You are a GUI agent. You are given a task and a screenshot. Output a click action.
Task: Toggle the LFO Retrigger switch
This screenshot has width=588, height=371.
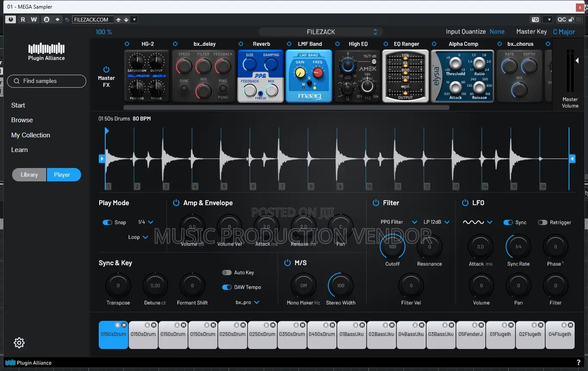click(543, 222)
